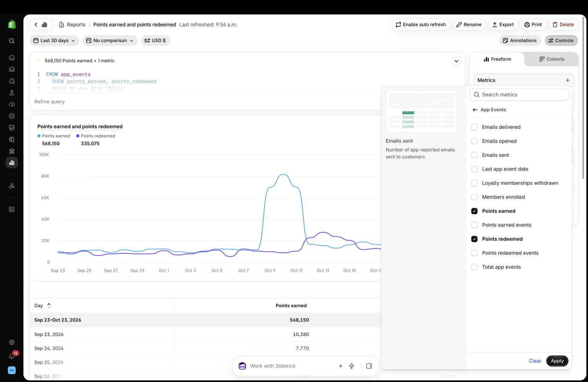588x382 pixels.
Task: Open Finance bank icon in sidebar
Action: pyautogui.click(x=12, y=151)
